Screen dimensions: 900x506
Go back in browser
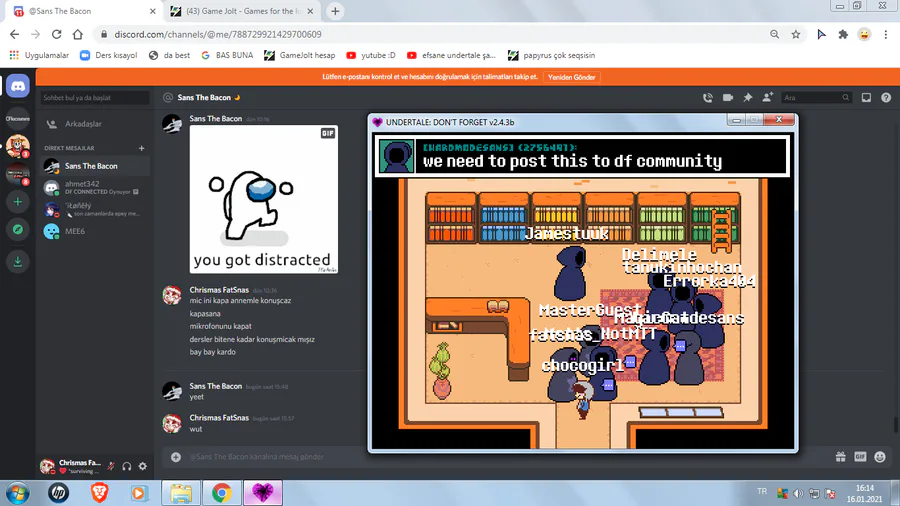[x=14, y=34]
